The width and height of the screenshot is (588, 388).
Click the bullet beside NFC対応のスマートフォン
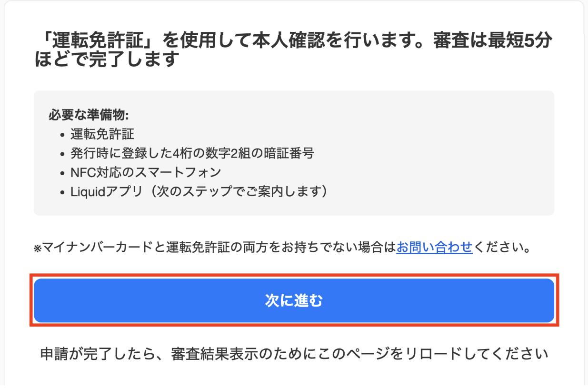pyautogui.click(x=62, y=174)
